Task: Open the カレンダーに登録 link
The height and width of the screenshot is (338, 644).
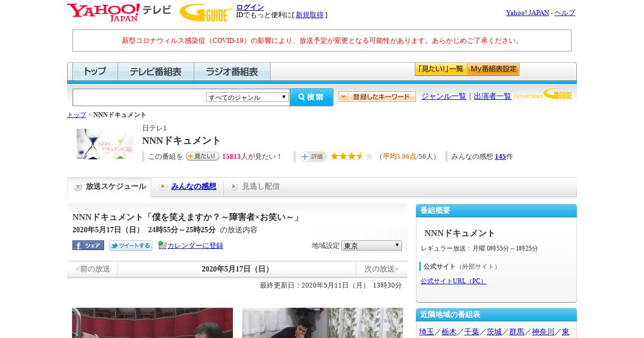Action: 195,245
